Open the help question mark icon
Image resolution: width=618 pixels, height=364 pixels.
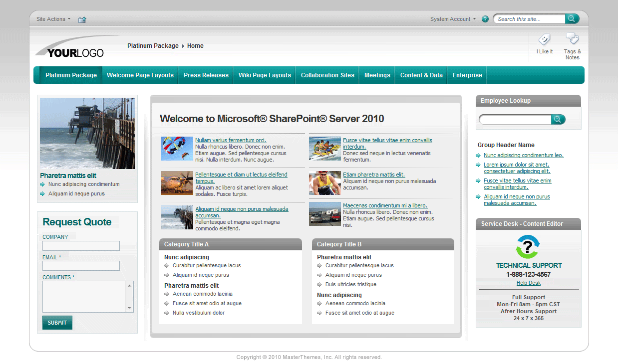tap(485, 18)
